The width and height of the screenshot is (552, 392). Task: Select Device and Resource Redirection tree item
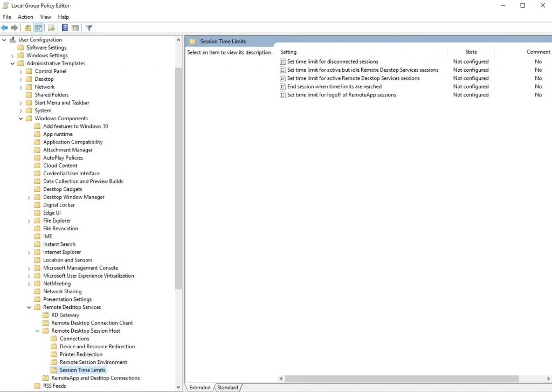pos(97,347)
